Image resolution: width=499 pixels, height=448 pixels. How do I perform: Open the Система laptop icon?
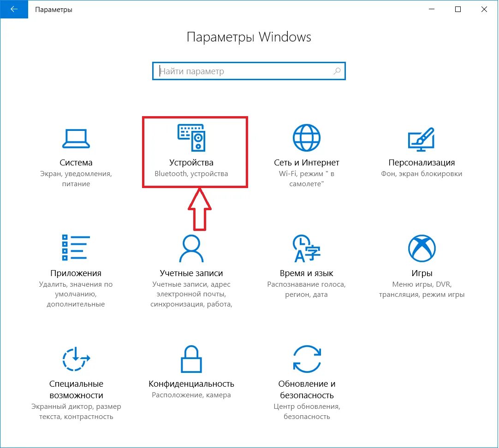pos(76,139)
